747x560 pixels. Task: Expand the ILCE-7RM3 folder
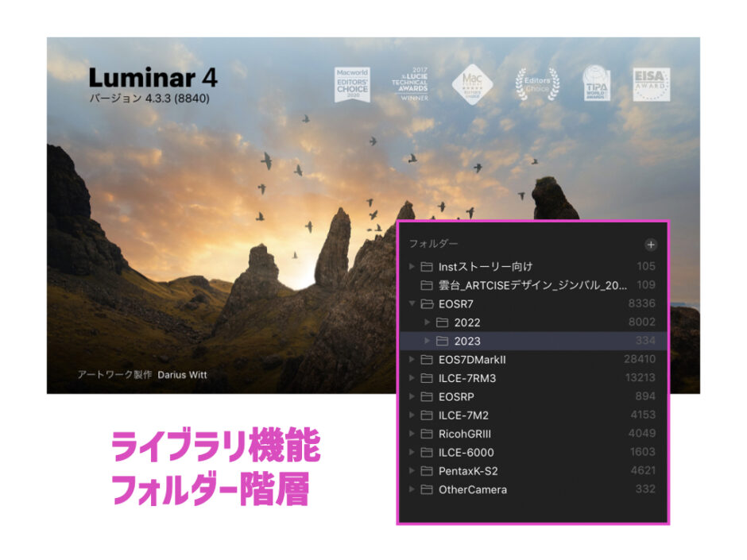(412, 378)
